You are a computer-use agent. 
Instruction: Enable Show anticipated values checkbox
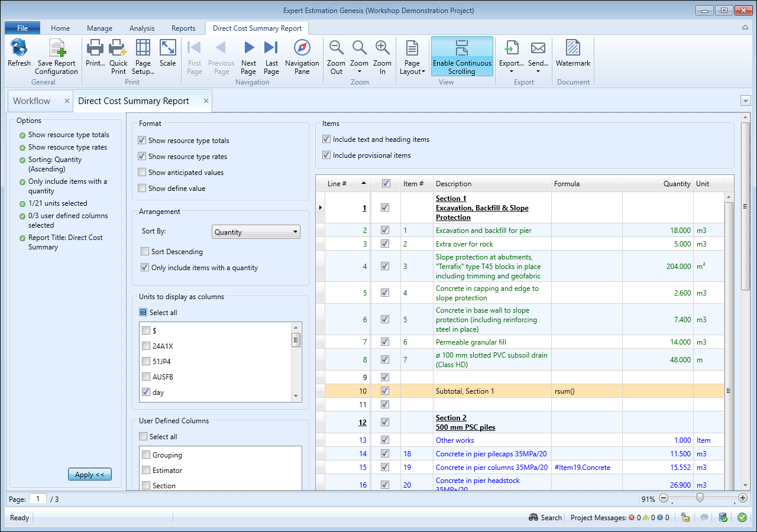tap(142, 173)
